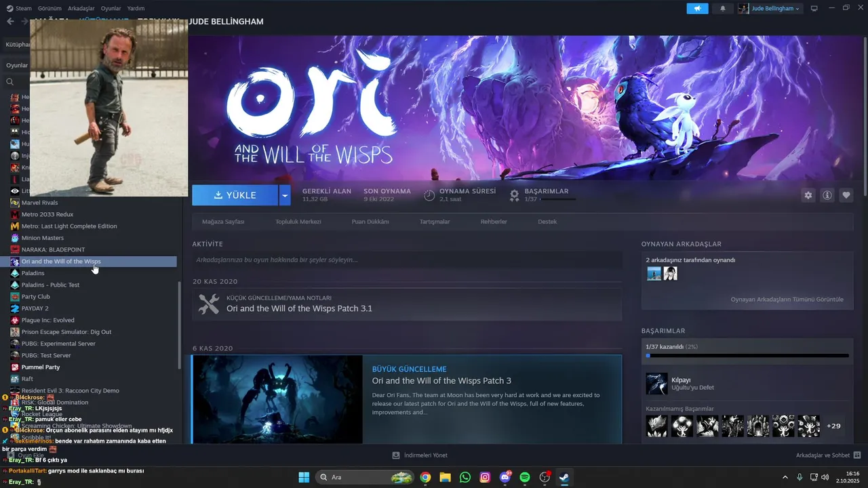Show +29 more locked achievements
The height and width of the screenshot is (488, 868).
point(834,426)
